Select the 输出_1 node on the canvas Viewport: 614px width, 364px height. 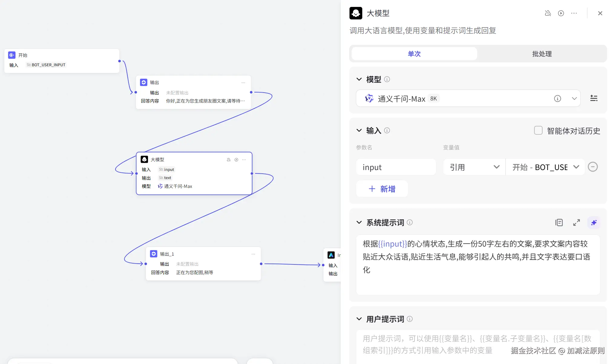[x=203, y=263]
